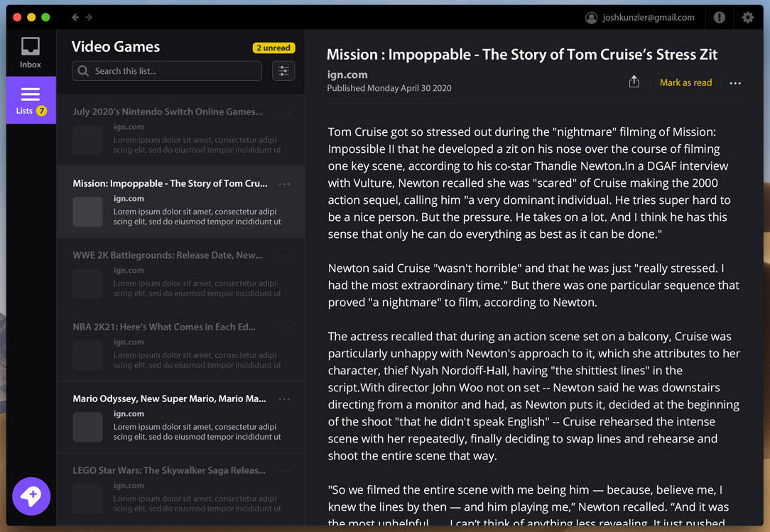The width and height of the screenshot is (770, 532).
Task: Open options for WWE 2K Battlegrounds item
Action: (x=284, y=256)
